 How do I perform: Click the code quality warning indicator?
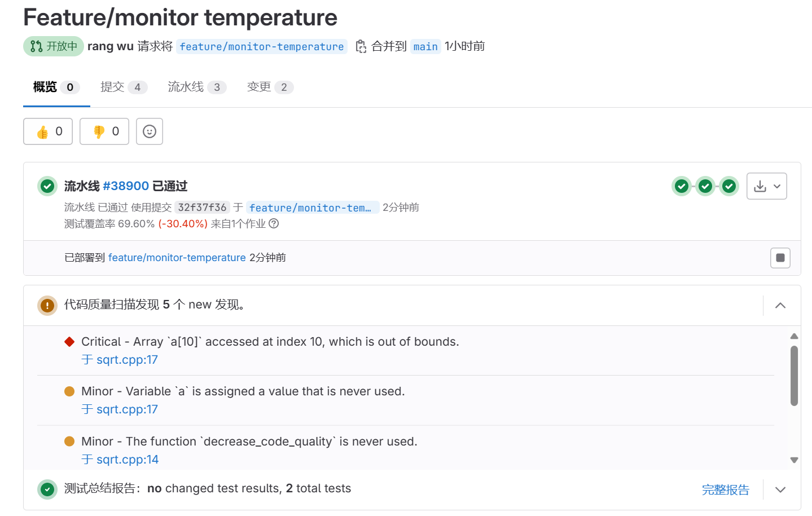pos(47,305)
